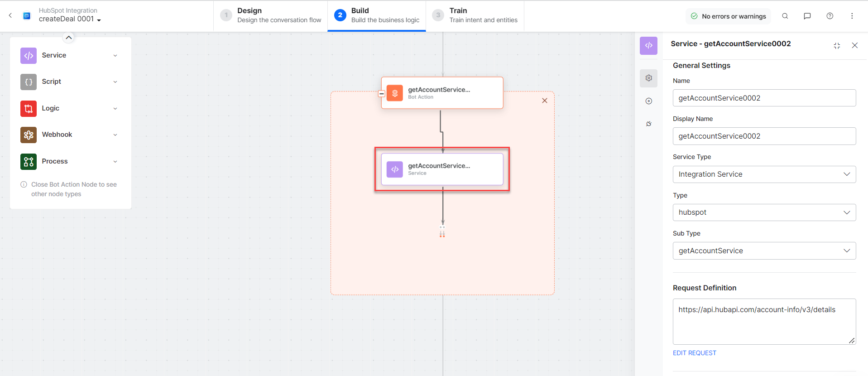Click the general settings gear icon
Viewport: 868px width, 376px height.
[648, 78]
